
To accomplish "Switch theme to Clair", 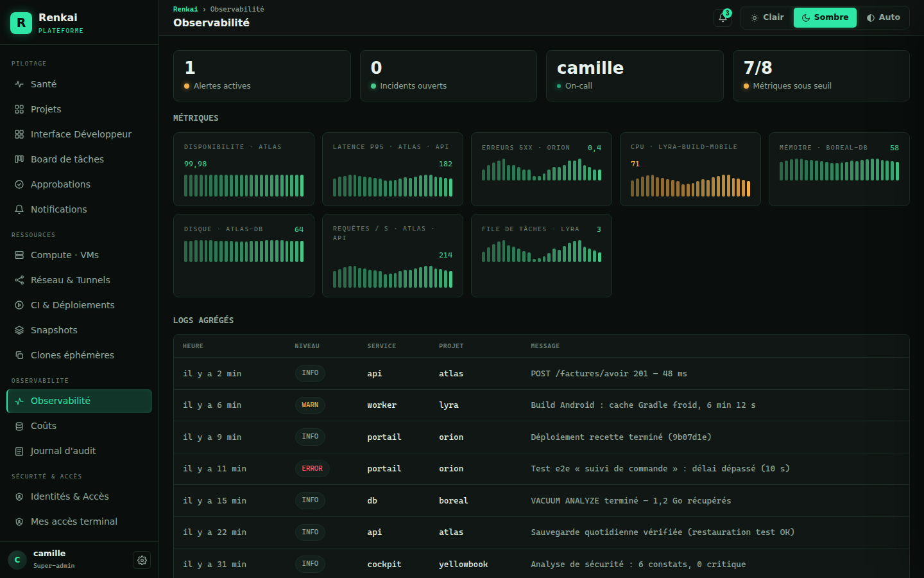I will [767, 17].
